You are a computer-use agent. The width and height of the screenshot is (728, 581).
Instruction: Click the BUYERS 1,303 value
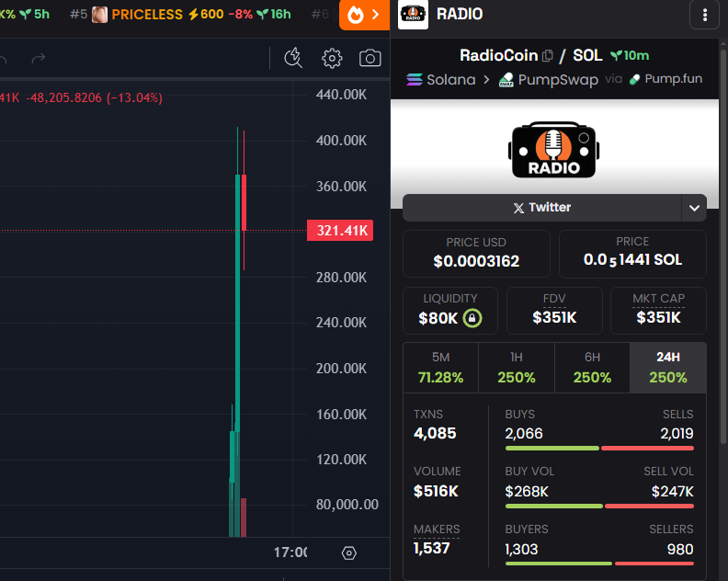(x=521, y=550)
